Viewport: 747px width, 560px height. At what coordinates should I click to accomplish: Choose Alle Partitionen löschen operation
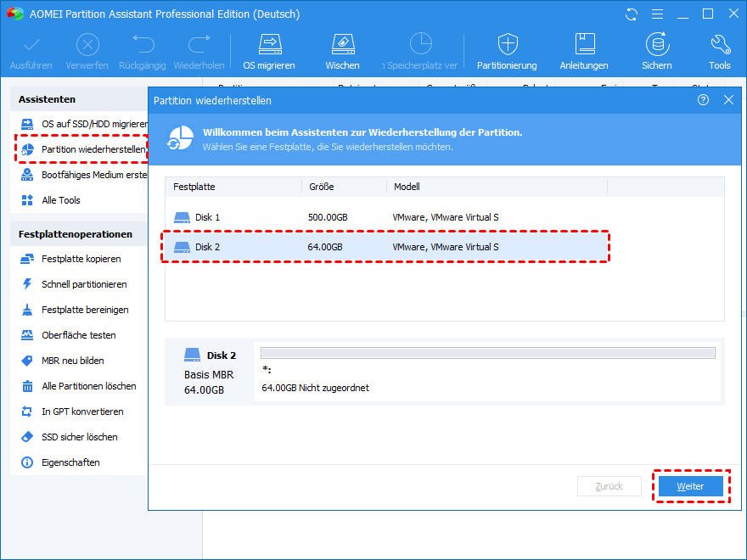[x=79, y=386]
